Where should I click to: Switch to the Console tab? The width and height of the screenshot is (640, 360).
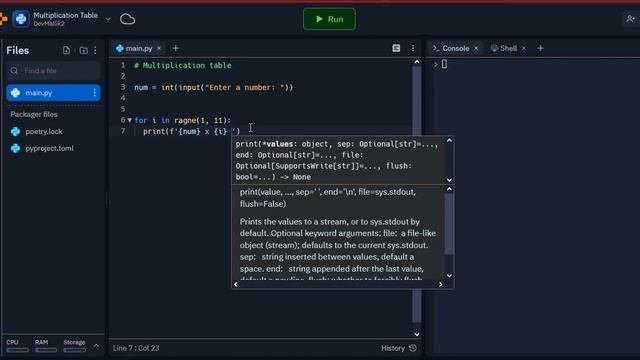pos(451,48)
